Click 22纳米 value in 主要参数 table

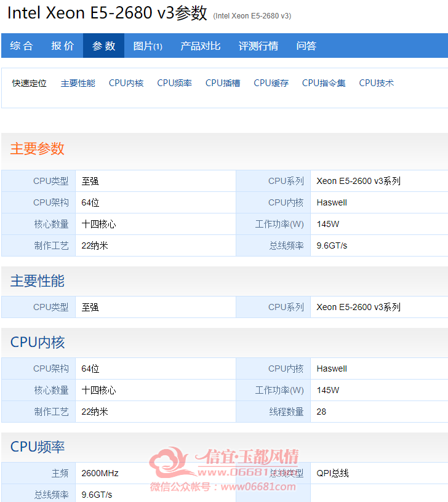point(95,245)
